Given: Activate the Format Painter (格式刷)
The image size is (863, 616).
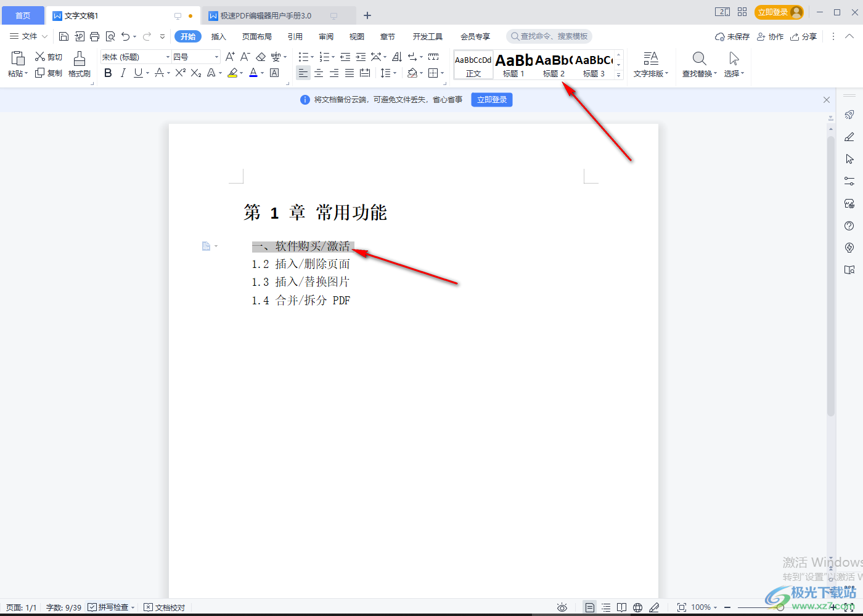Looking at the screenshot, I should 80,64.
